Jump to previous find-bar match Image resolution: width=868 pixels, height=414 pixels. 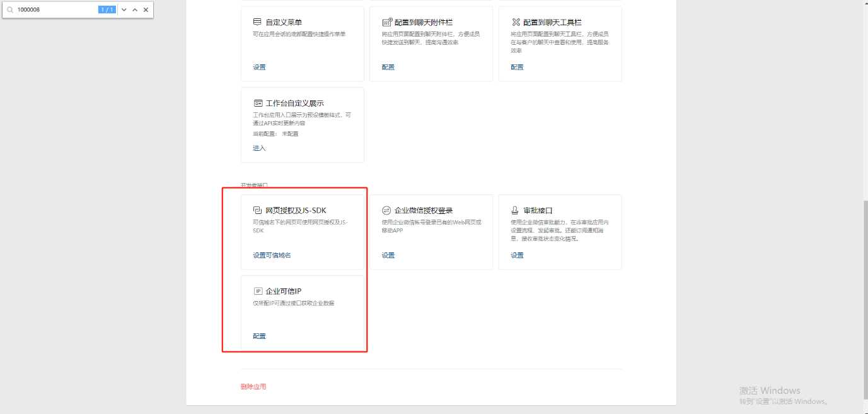pos(135,10)
